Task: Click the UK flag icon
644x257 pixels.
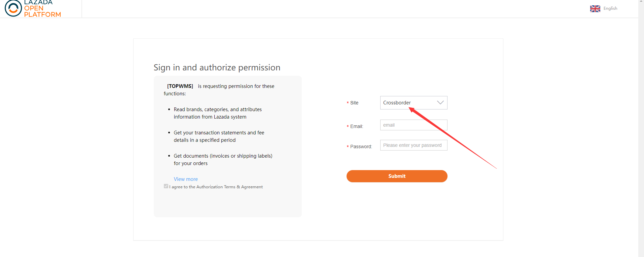Action: pyautogui.click(x=595, y=9)
